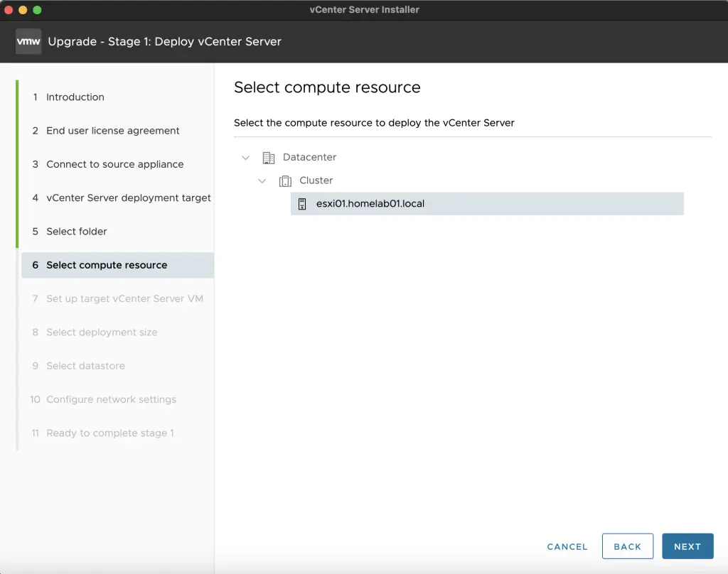Viewport: 728px width, 574px height.
Task: Click the green zoom button in the title bar
Action: [38, 11]
